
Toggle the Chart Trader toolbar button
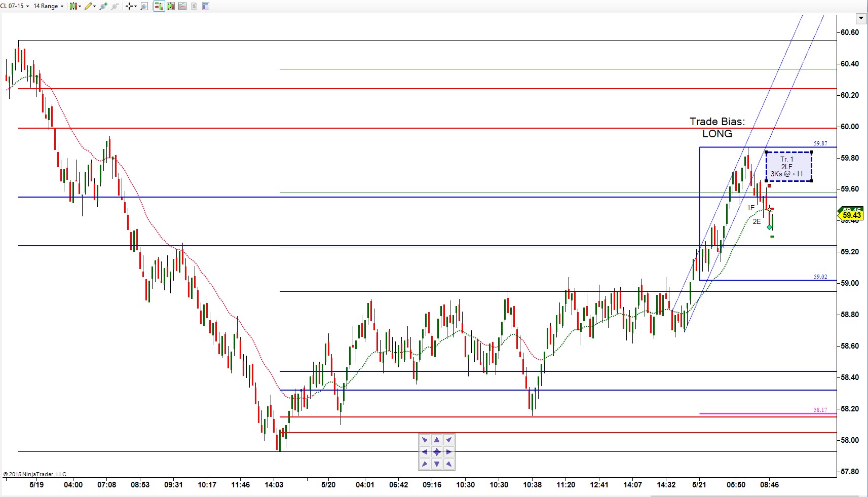[x=159, y=6]
